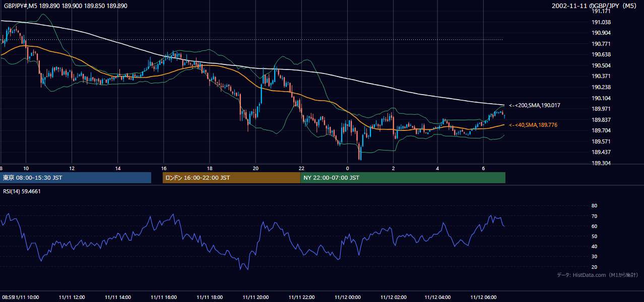Click the London 16:00-22:00 JST session bar
The width and height of the screenshot is (644, 302).
(231, 178)
